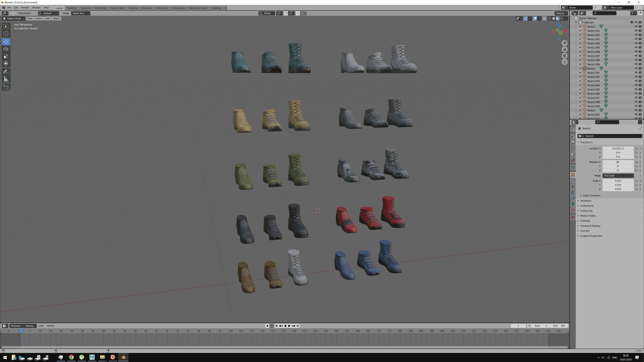Toggle proportional editing in header

tap(298, 13)
